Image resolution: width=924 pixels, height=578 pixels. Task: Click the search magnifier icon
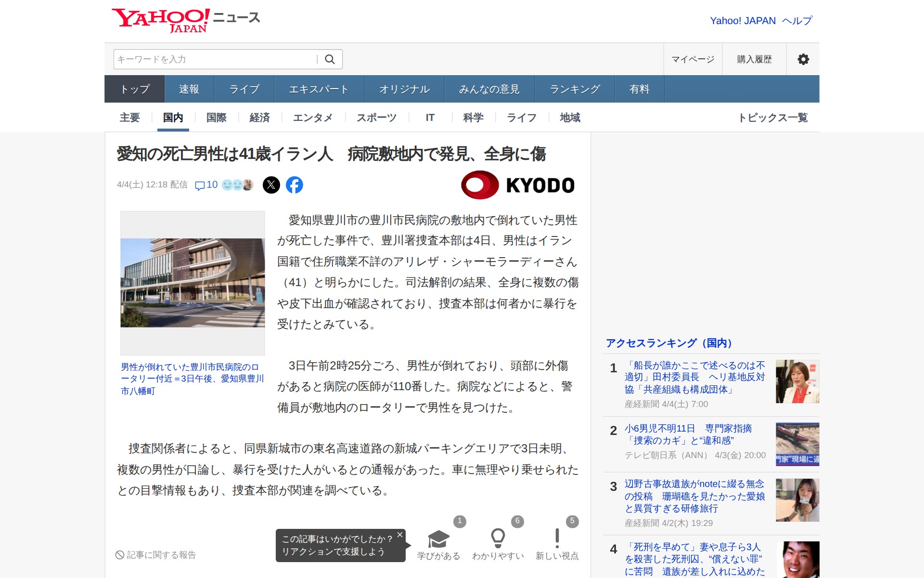(330, 59)
